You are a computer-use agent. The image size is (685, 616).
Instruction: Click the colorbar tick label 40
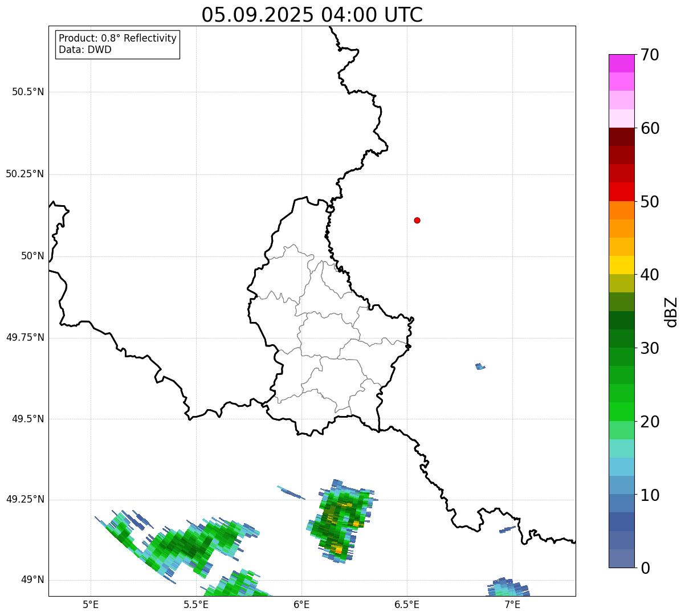point(650,275)
